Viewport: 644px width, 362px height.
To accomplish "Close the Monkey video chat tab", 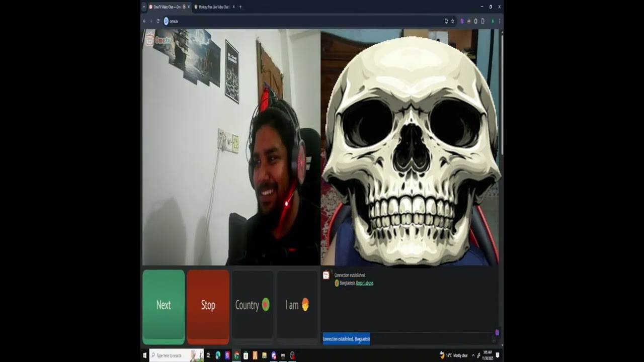I will (233, 7).
